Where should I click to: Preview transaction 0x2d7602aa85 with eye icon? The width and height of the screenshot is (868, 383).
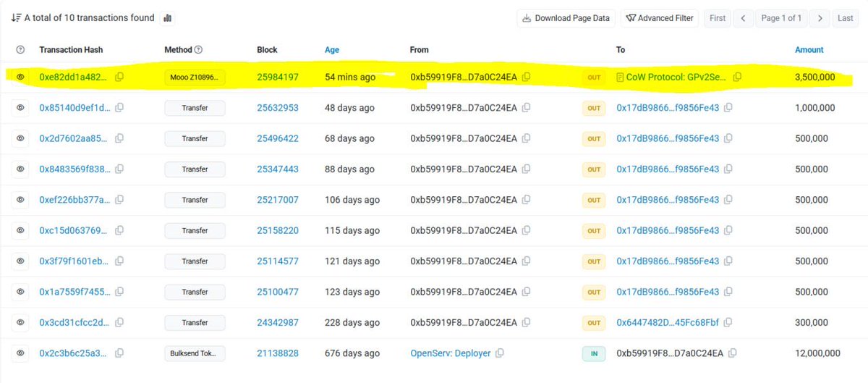tap(20, 138)
